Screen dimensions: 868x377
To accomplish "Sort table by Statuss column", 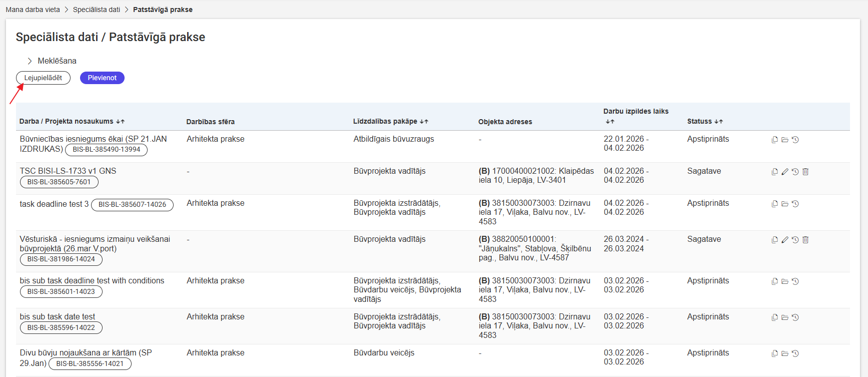I will [718, 122].
